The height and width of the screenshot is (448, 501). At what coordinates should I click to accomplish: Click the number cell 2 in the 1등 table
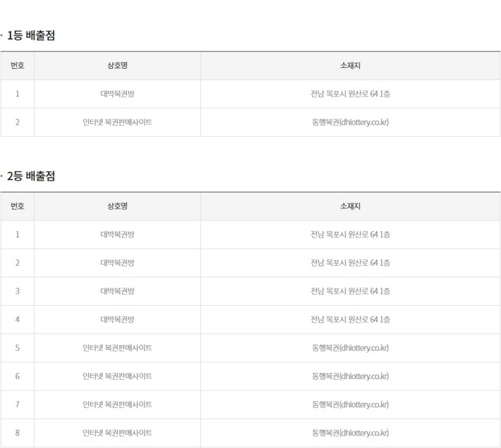tap(17, 123)
